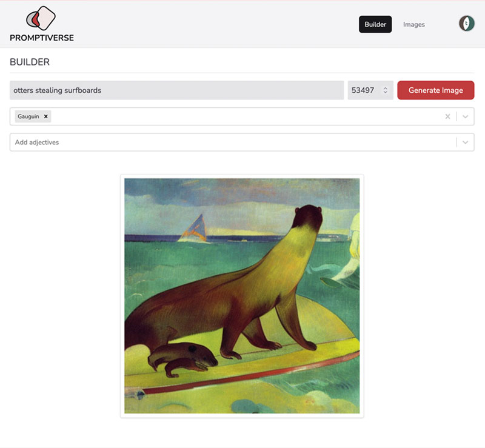Switch to the Builder tab
The width and height of the screenshot is (485, 448).
click(375, 24)
